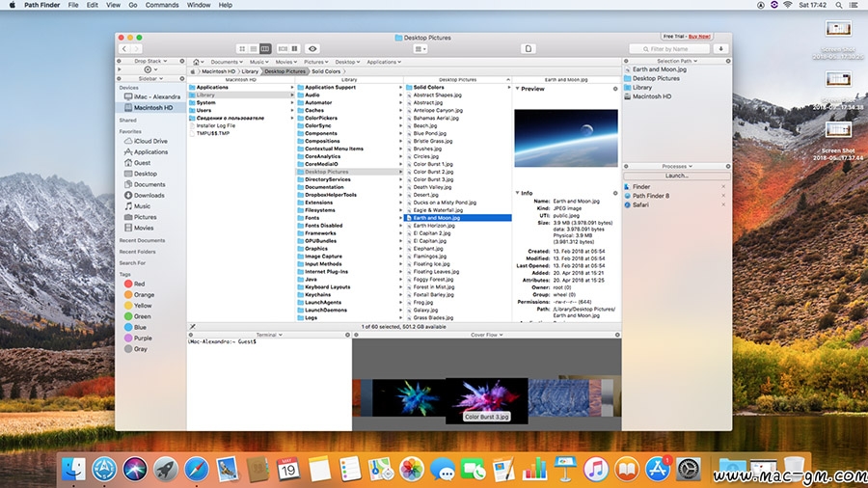Switch to icon view mode
The image size is (868, 488).
[242, 49]
